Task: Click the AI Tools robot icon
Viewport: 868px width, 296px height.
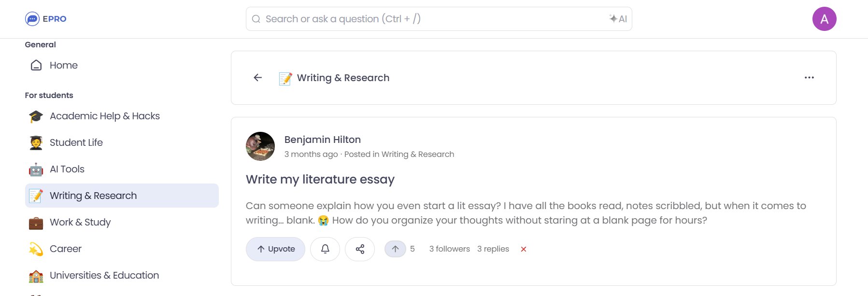Action: [x=35, y=169]
